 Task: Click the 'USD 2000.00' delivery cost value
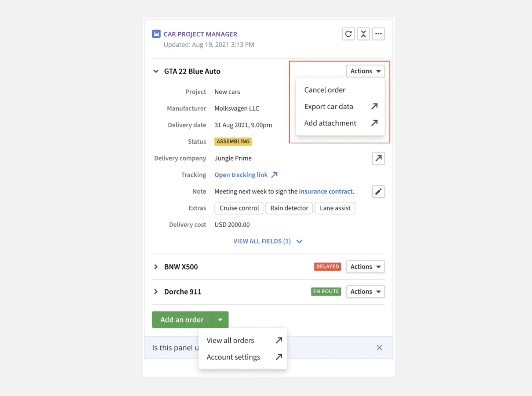[x=232, y=225]
